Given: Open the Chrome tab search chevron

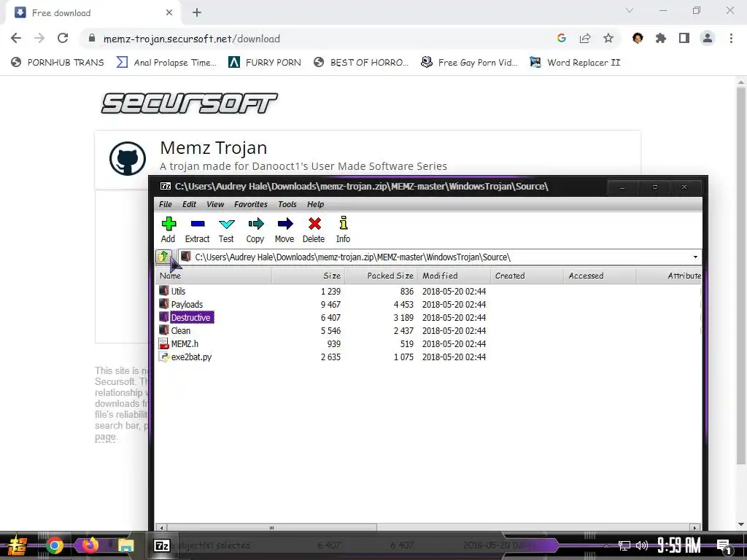Looking at the screenshot, I should pos(630,10).
